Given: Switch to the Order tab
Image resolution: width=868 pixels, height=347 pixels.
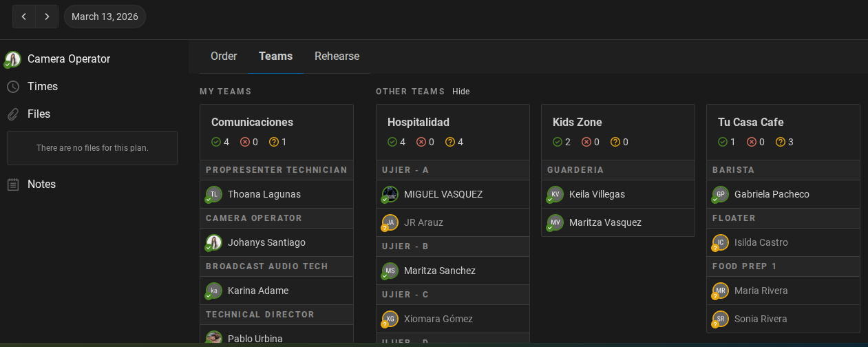Looking at the screenshot, I should coord(224,56).
